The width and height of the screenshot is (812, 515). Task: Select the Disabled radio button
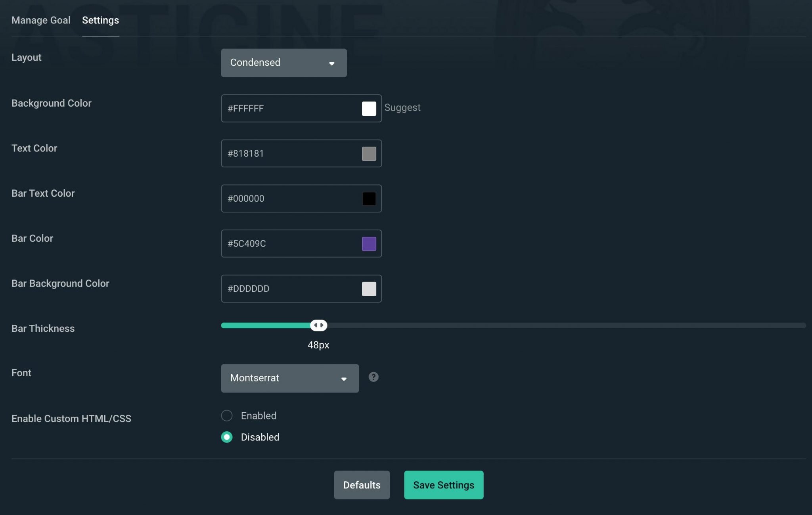tap(227, 437)
